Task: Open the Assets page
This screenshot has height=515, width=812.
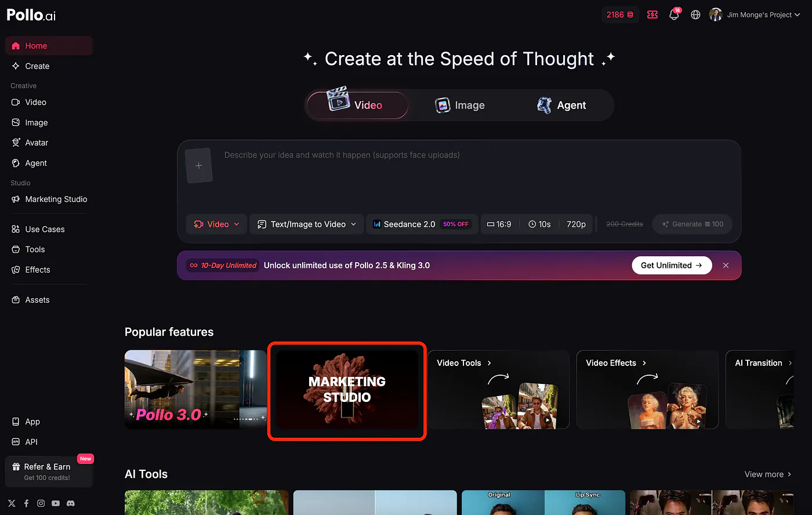Action: click(x=49, y=300)
